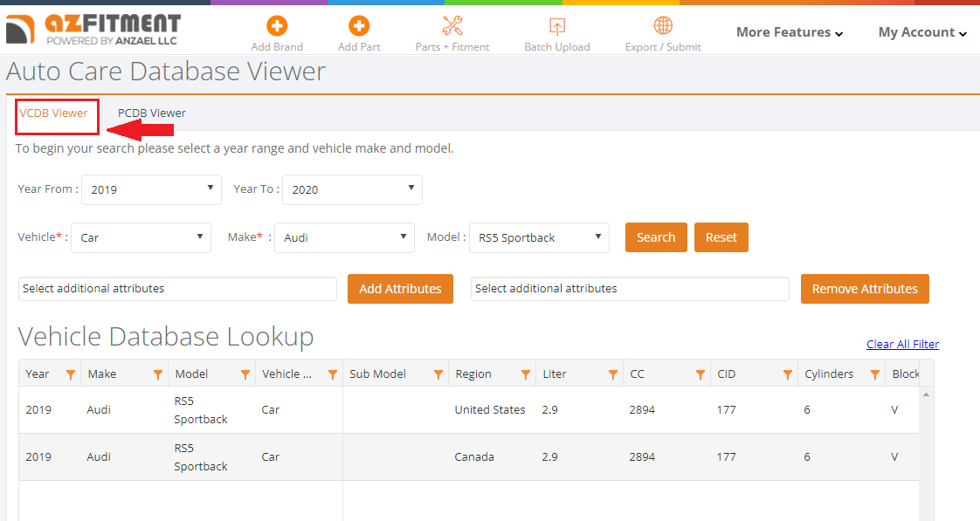
Task: Filter the Year column
Action: coord(71,374)
